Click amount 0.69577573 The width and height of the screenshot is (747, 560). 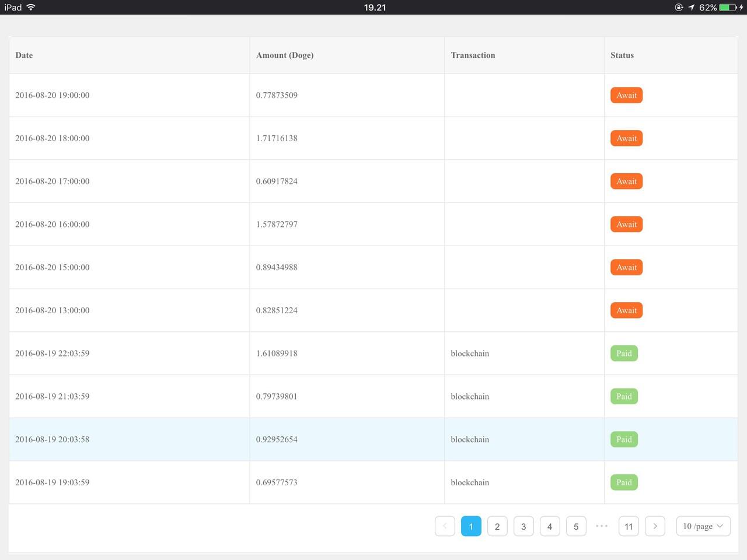pyautogui.click(x=277, y=482)
